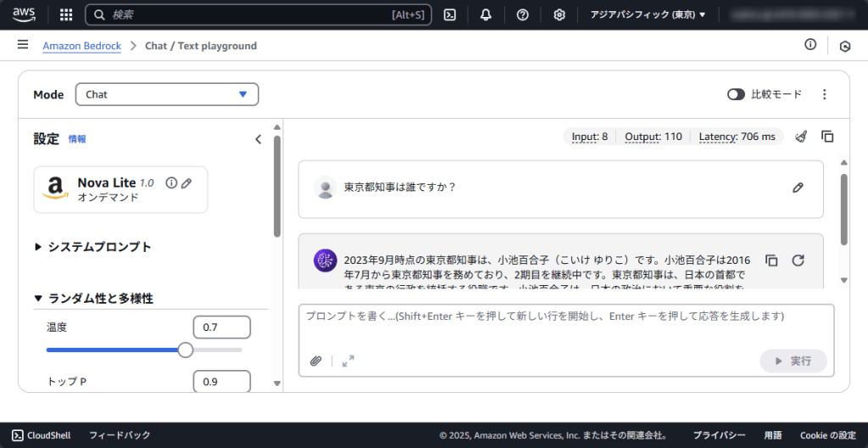Image resolution: width=868 pixels, height=448 pixels.
Task: Click the model avatar in the response
Action: (325, 260)
